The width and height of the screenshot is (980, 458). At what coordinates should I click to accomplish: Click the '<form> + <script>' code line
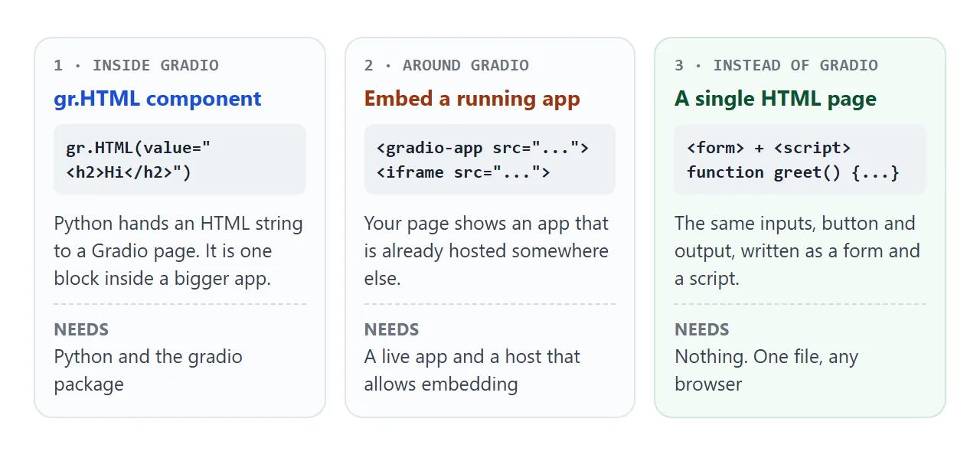pyautogui.click(x=769, y=147)
